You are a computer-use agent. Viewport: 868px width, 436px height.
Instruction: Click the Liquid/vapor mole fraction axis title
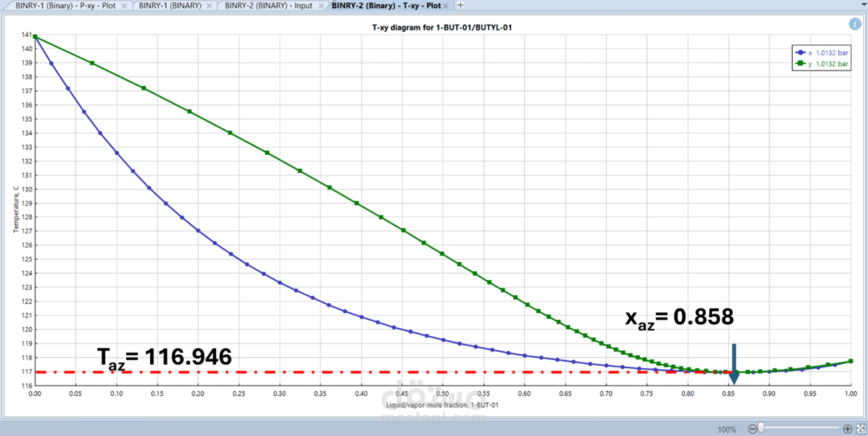click(441, 405)
